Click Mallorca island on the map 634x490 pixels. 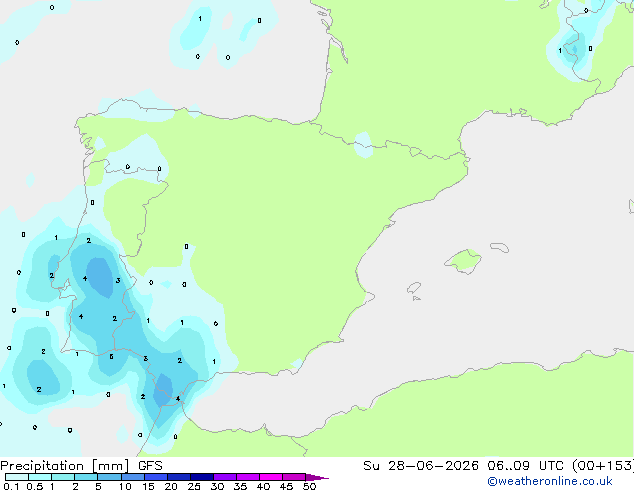click(464, 261)
